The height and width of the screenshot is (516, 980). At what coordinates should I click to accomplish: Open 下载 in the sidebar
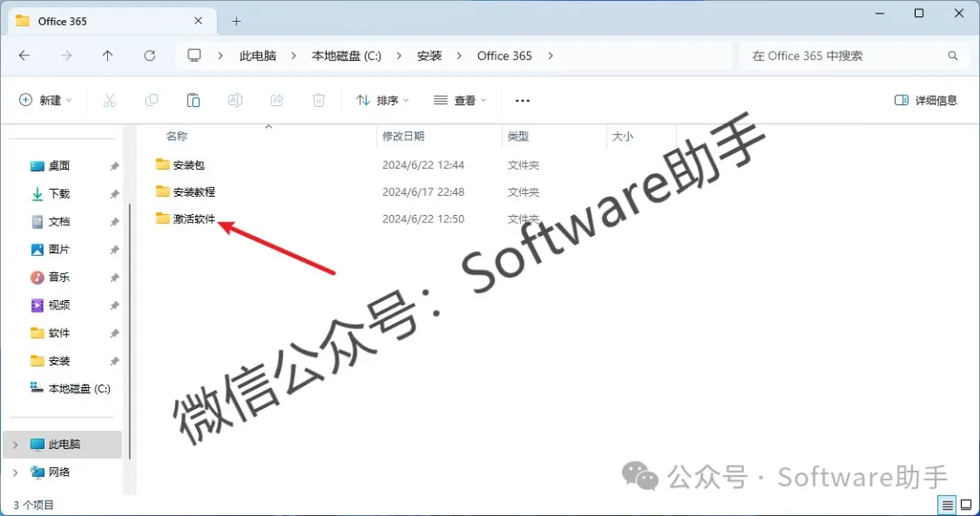[59, 194]
